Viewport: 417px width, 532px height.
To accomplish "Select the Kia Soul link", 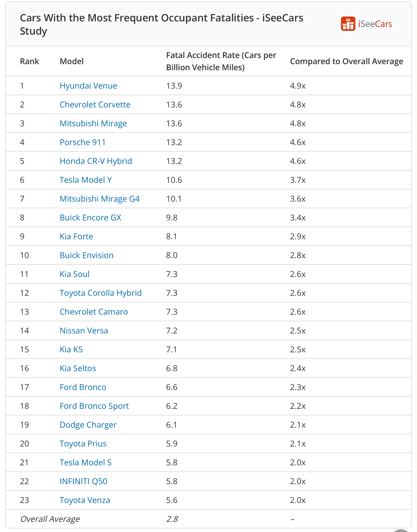I will pyautogui.click(x=75, y=274).
